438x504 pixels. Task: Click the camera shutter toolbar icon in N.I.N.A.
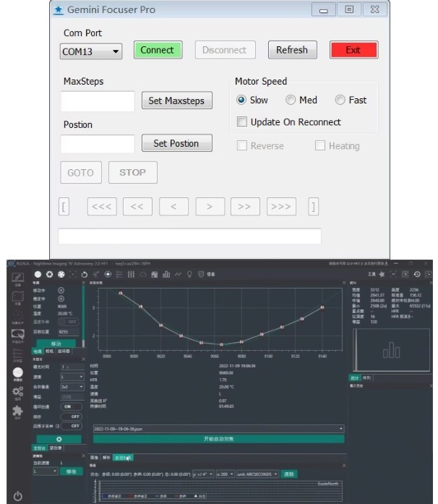(x=49, y=274)
